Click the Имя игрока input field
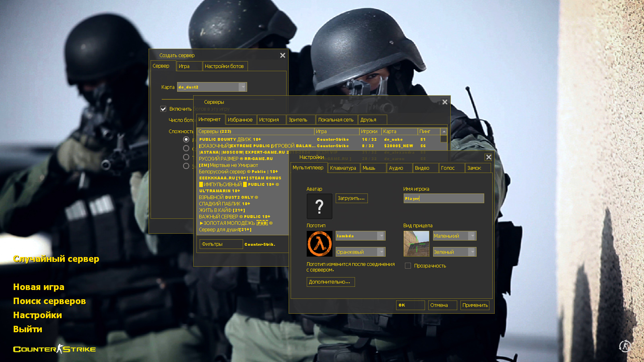 click(444, 198)
